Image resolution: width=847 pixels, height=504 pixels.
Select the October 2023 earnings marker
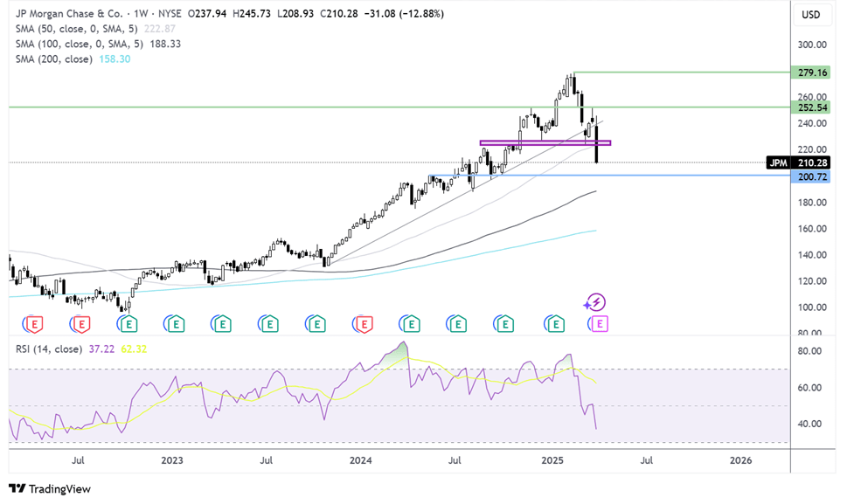click(316, 324)
